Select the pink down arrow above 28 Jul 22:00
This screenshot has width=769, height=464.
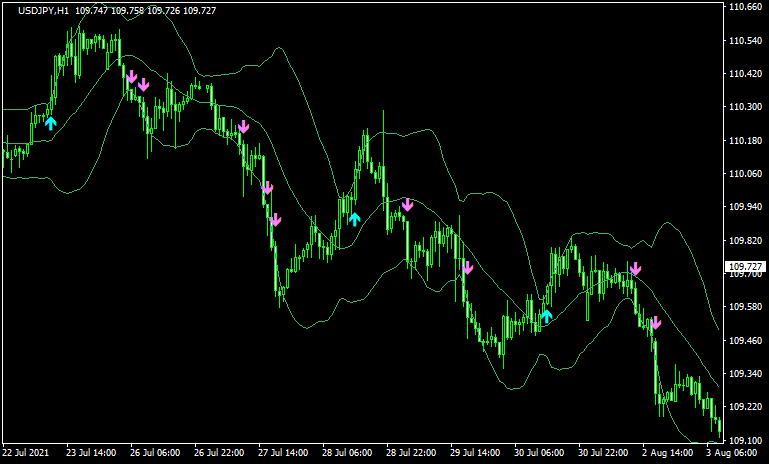[407, 205]
